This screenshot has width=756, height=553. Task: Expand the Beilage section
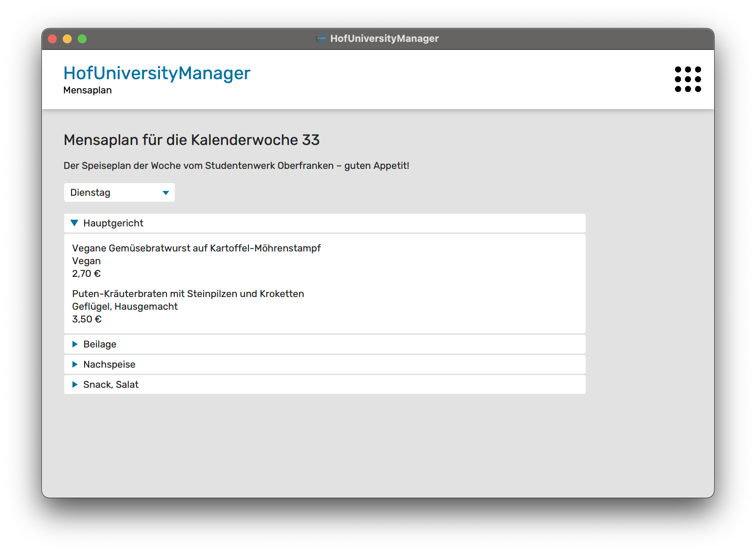[325, 344]
